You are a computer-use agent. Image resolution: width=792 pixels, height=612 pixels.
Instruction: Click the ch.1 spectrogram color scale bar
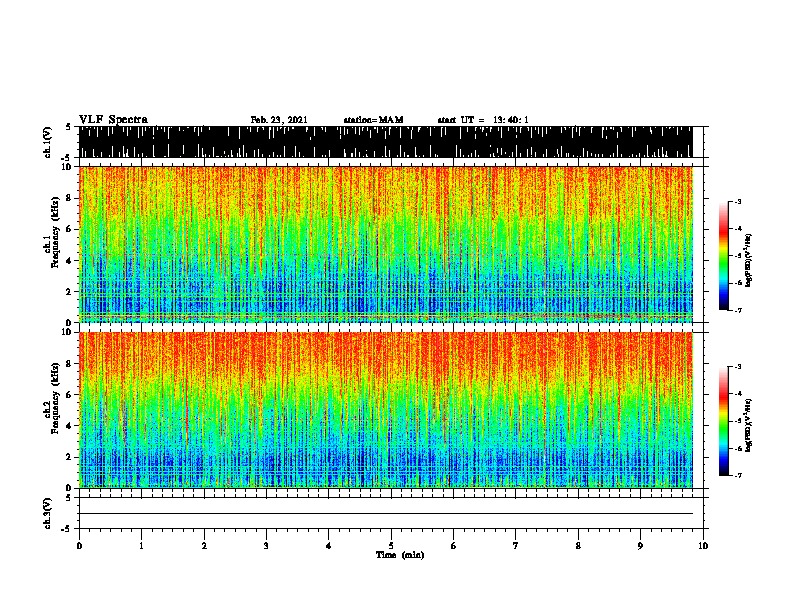(x=724, y=256)
